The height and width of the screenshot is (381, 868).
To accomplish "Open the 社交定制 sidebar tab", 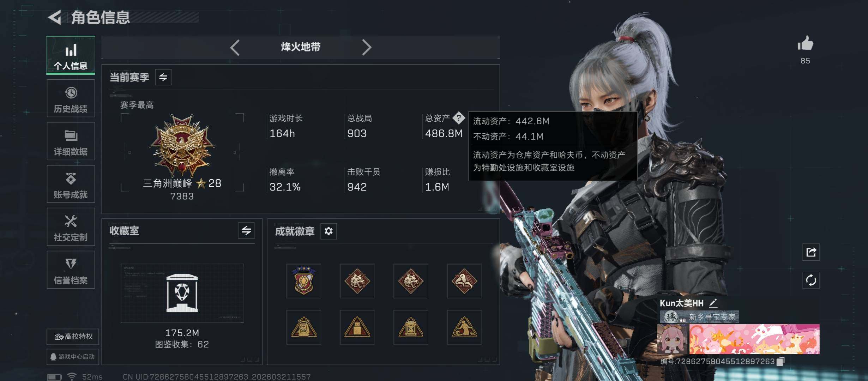I will 71,227.
